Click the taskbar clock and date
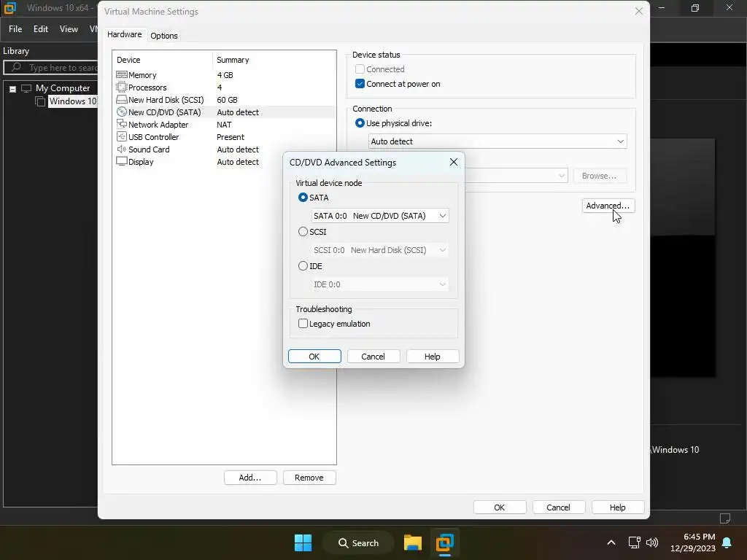 [x=693, y=542]
